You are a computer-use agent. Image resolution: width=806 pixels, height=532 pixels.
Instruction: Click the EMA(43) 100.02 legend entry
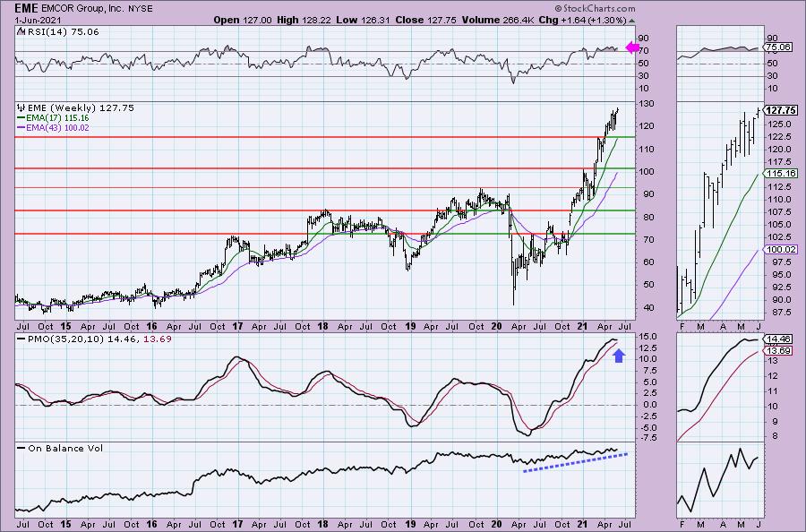point(57,127)
